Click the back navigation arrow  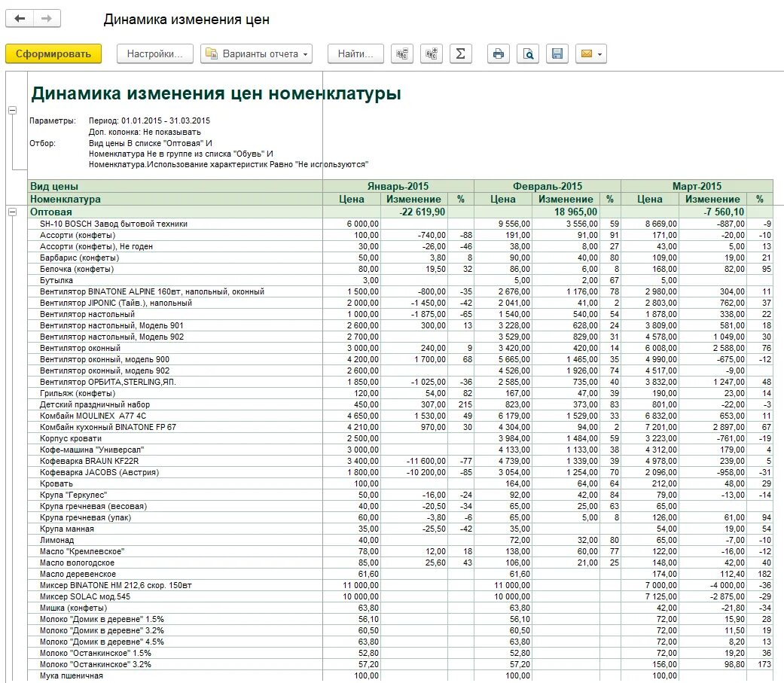(20, 19)
